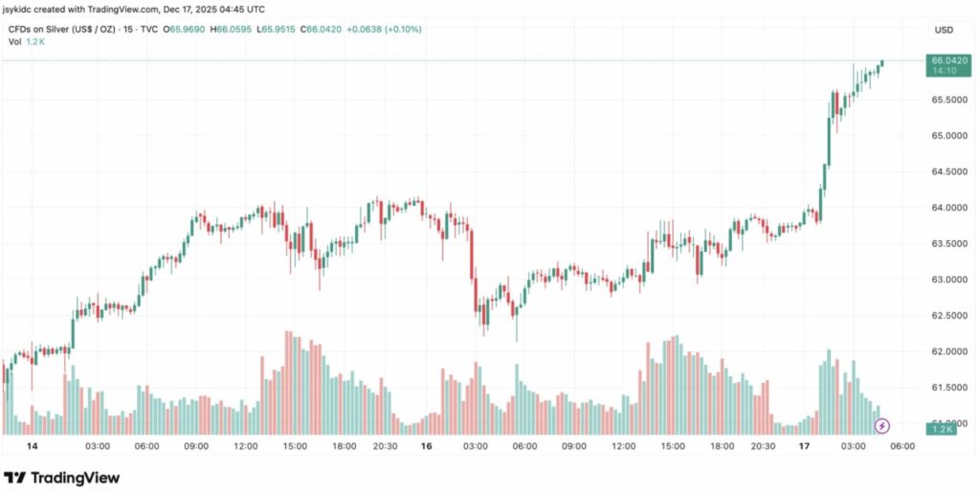
Task: Click the 16 date marker on the time axis
Action: pyautogui.click(x=427, y=446)
